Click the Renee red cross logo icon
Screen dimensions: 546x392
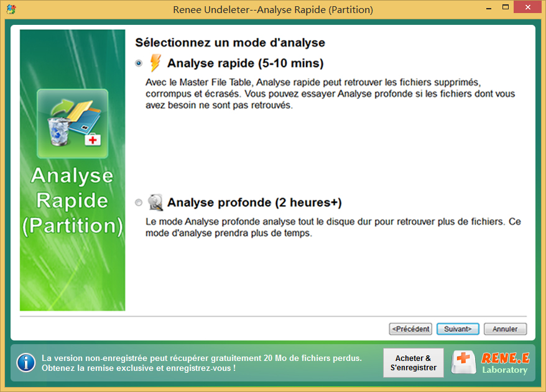(x=463, y=362)
